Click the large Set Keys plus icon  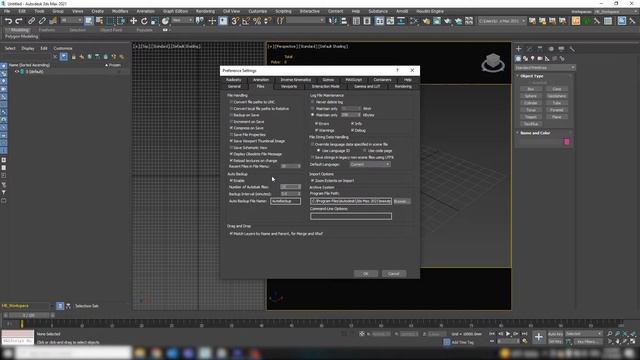539,337
